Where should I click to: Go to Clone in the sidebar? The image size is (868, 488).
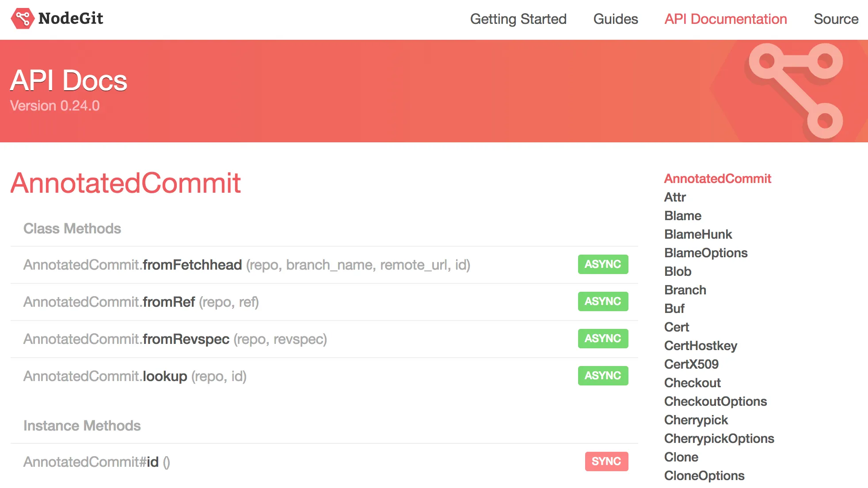[681, 457]
